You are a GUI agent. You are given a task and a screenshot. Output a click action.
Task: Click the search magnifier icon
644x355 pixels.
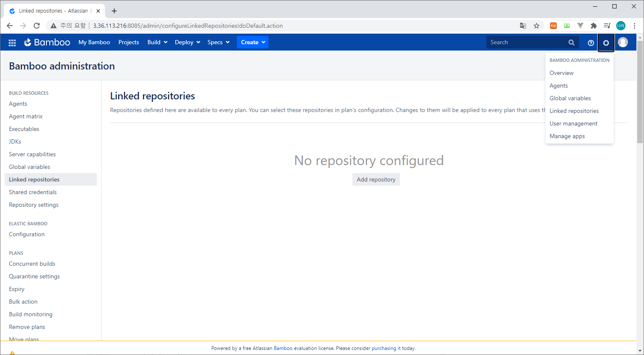572,42
